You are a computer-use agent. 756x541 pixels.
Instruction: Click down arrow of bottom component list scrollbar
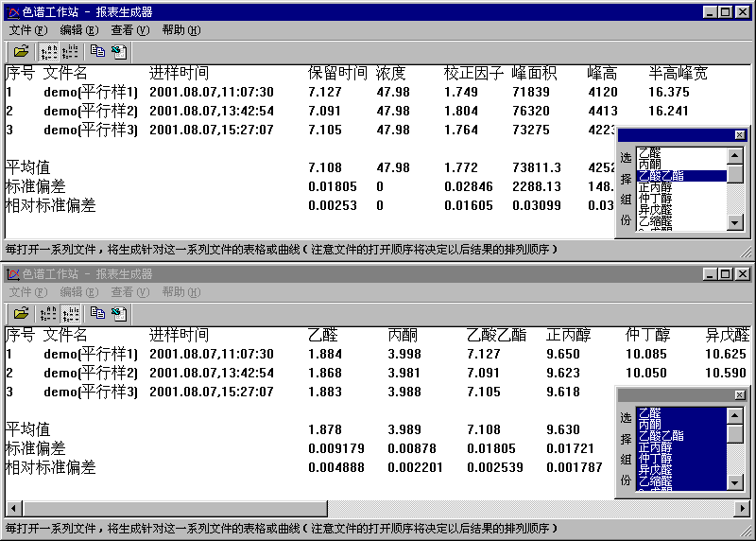735,482
